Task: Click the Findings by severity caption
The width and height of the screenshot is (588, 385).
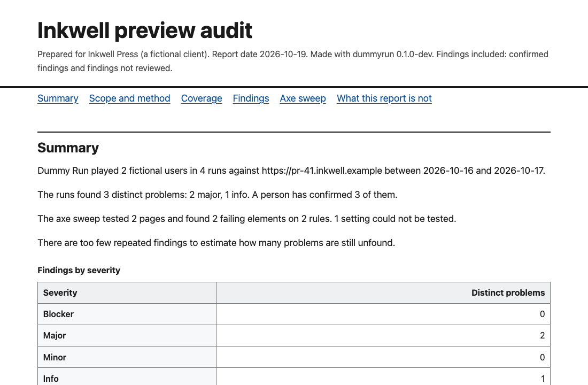Action: [79, 270]
